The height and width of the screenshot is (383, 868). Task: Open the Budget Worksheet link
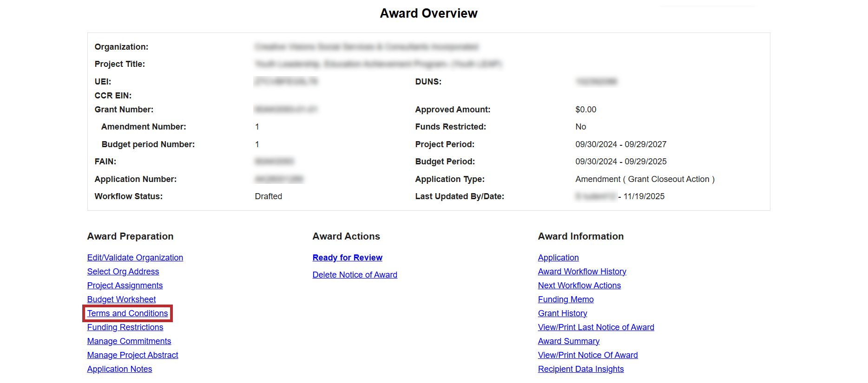click(121, 299)
